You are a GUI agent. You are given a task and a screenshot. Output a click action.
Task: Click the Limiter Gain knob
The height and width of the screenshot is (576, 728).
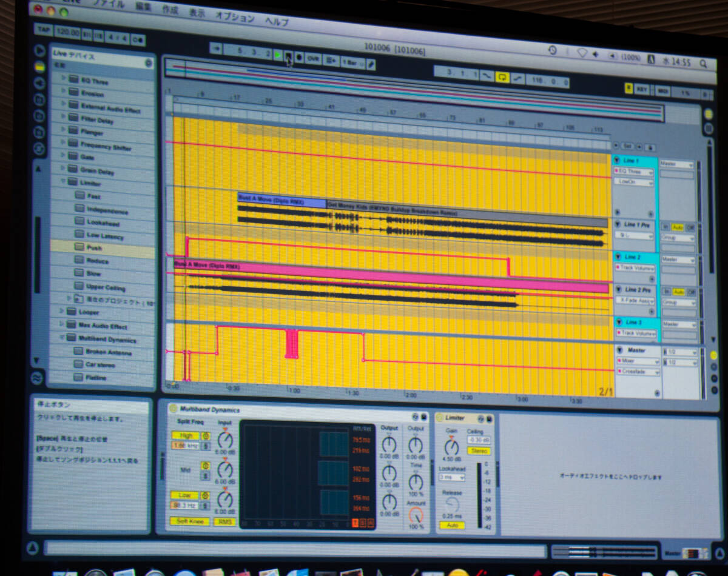coord(451,447)
